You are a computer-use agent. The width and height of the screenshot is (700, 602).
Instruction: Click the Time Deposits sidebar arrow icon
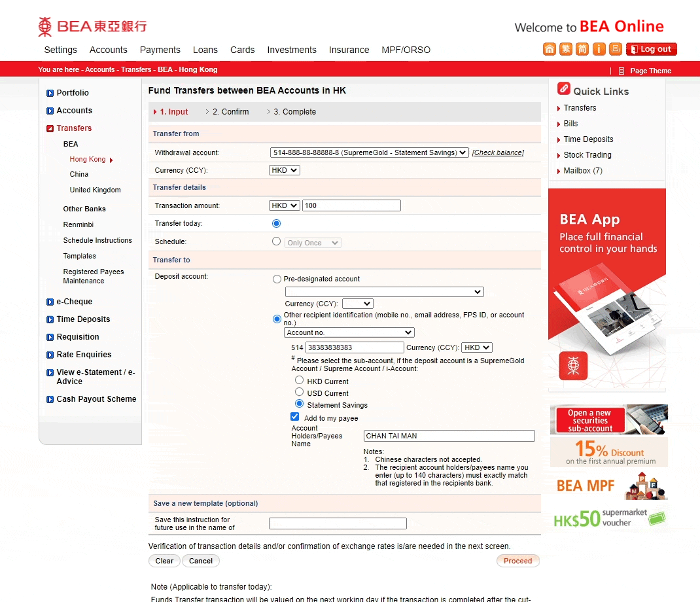pyautogui.click(x=50, y=319)
